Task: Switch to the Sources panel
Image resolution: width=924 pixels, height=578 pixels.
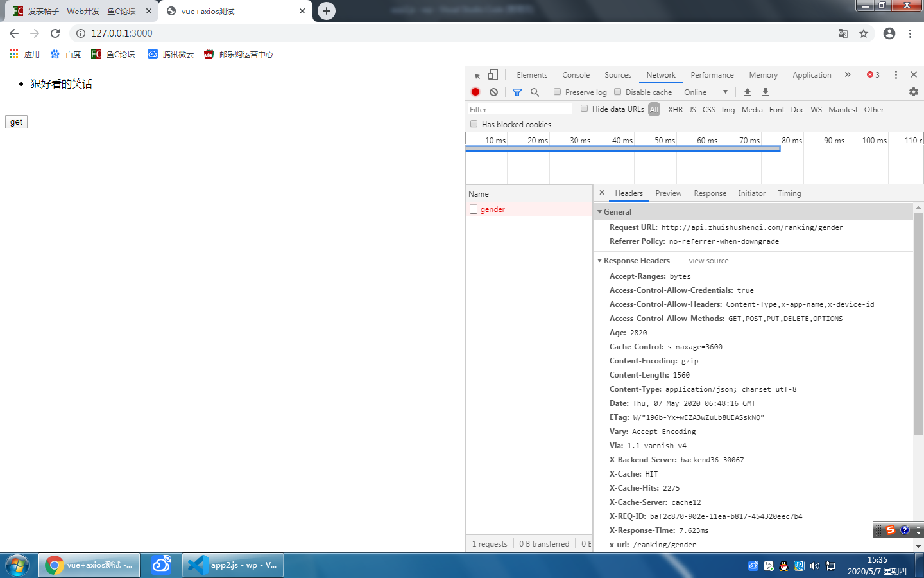Action: pyautogui.click(x=618, y=74)
